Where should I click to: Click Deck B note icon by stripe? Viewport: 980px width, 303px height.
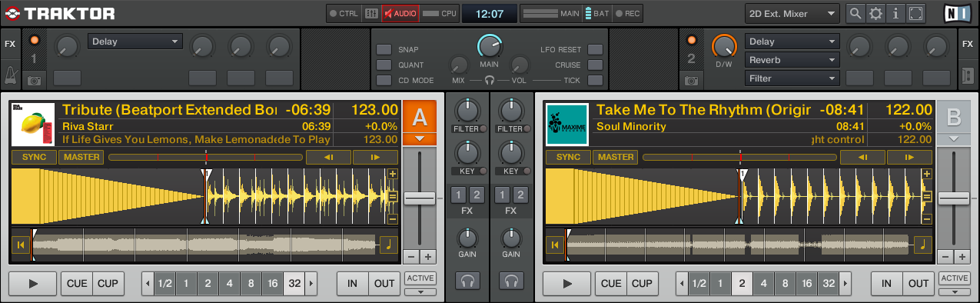pos(923,245)
